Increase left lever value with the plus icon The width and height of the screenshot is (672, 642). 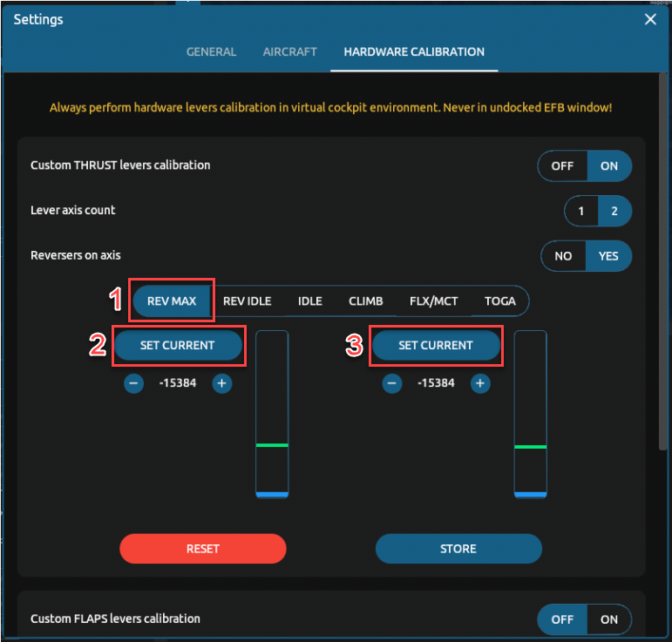coord(222,383)
